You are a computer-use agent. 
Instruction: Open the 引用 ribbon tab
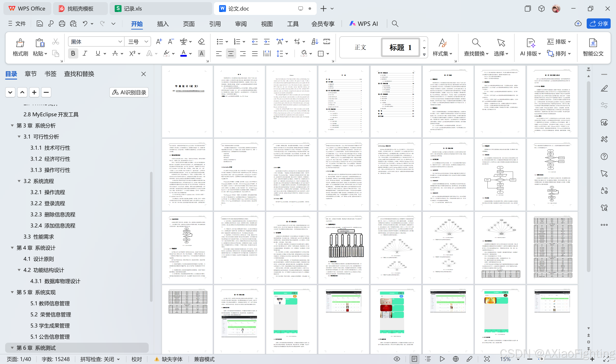[x=215, y=24]
